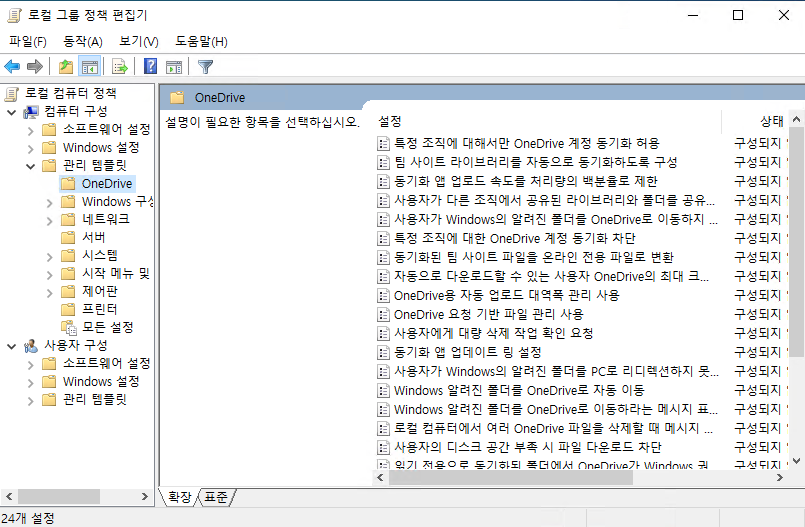Click the settings list vertical scrollbar thumb
805x527 pixels.
796,242
